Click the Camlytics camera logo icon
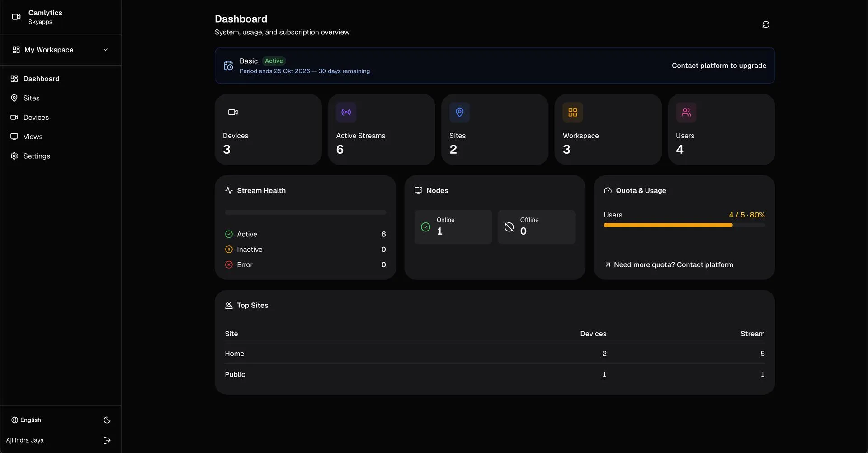868x453 pixels. [16, 17]
